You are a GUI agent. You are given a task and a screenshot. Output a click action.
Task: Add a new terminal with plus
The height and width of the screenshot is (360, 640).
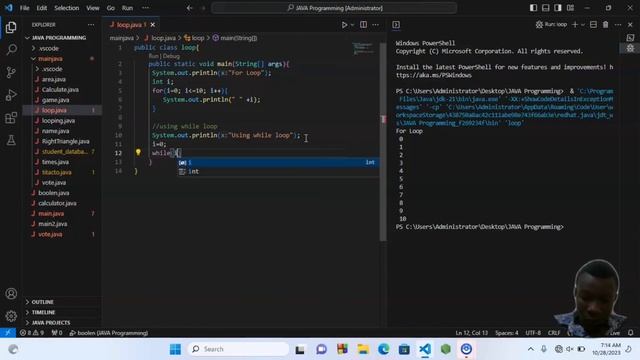575,24
